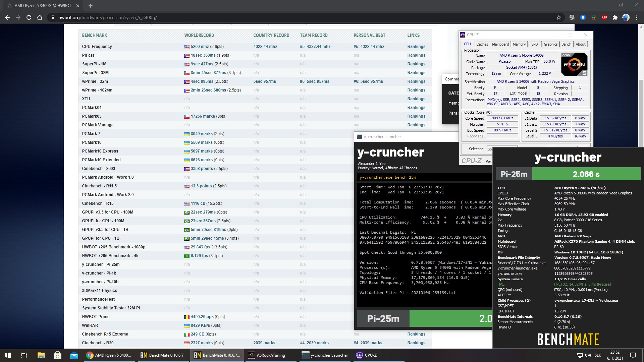Click the browser address bar URL
The image size is (644, 362).
click(107, 17)
